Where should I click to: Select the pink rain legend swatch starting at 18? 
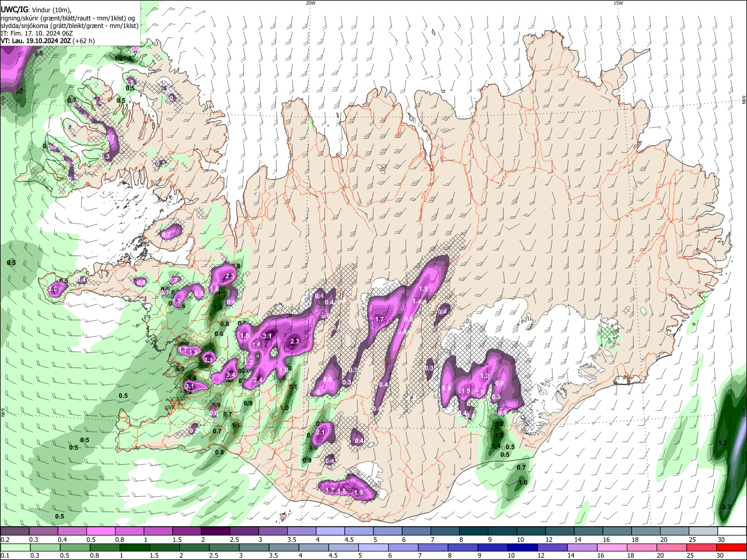tap(642, 547)
